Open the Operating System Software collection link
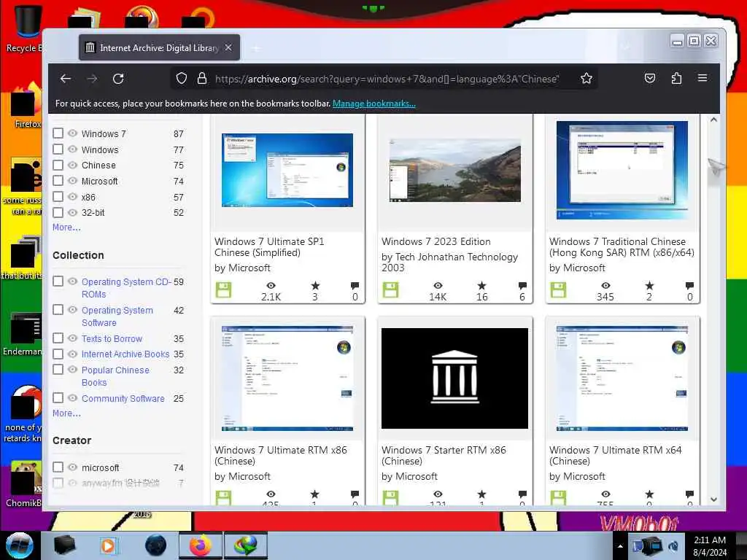747x560 pixels. 117,316
